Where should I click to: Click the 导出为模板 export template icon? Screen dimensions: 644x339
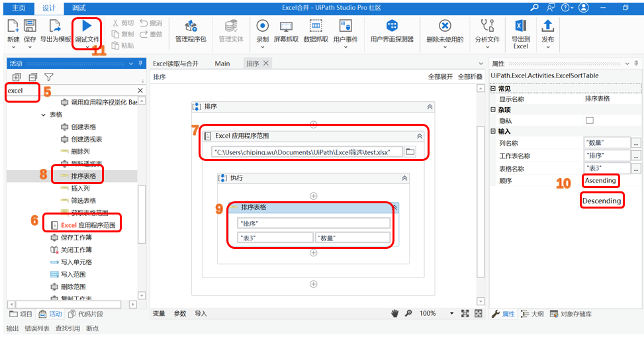tap(55, 26)
